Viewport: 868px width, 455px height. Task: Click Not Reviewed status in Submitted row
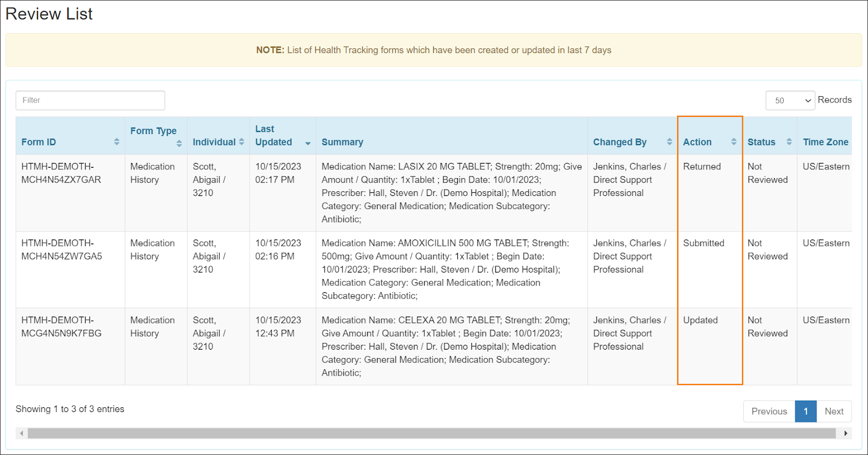tap(768, 250)
